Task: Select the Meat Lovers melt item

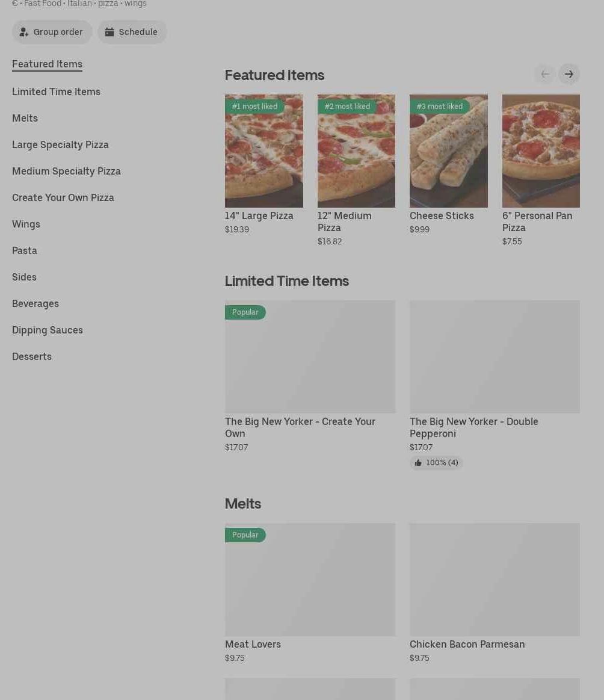Action: click(x=310, y=580)
